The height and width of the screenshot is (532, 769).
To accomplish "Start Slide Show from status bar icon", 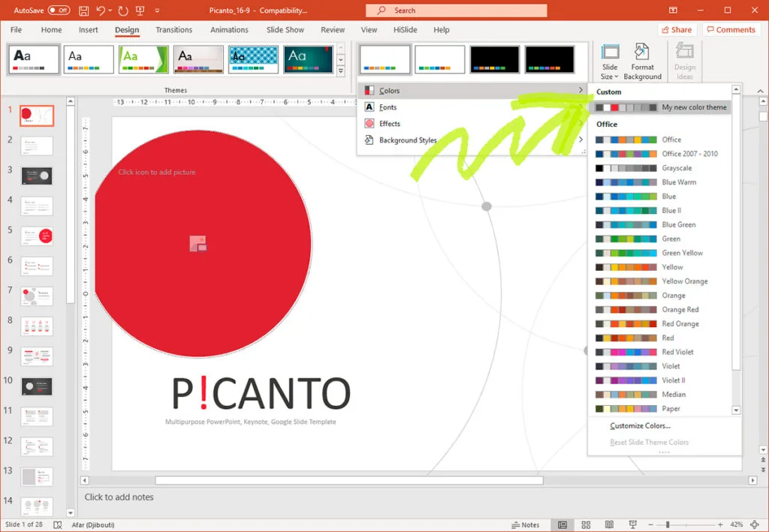I will click(x=632, y=524).
